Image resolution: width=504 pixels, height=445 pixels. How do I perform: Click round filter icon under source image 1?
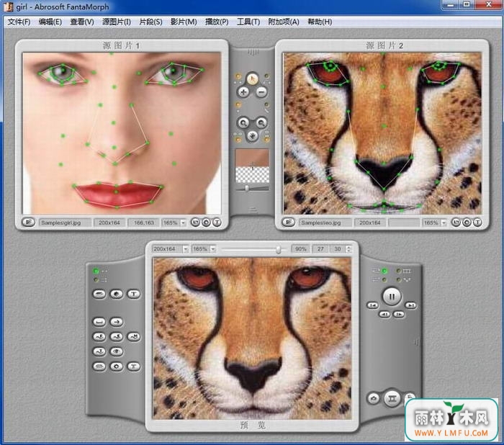pos(206,223)
